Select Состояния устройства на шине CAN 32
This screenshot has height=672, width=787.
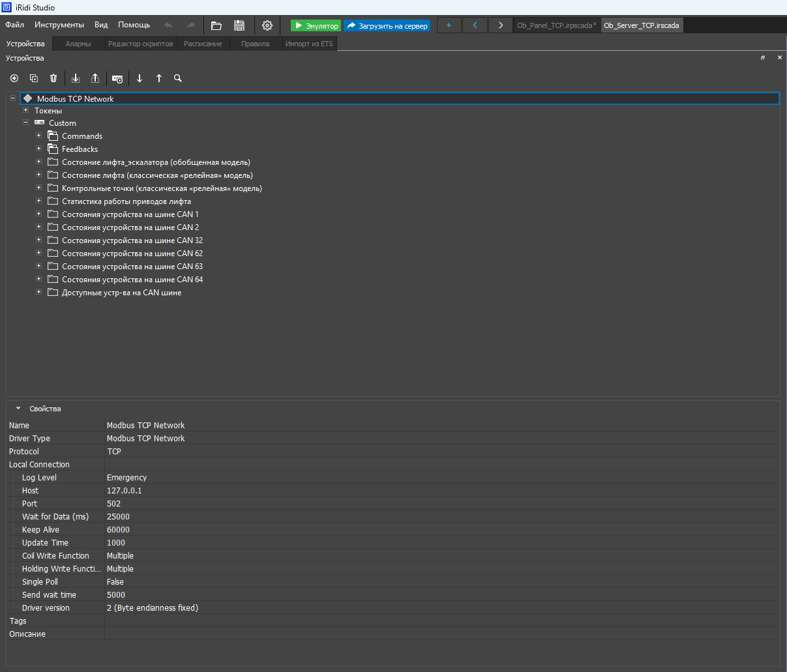coord(132,241)
